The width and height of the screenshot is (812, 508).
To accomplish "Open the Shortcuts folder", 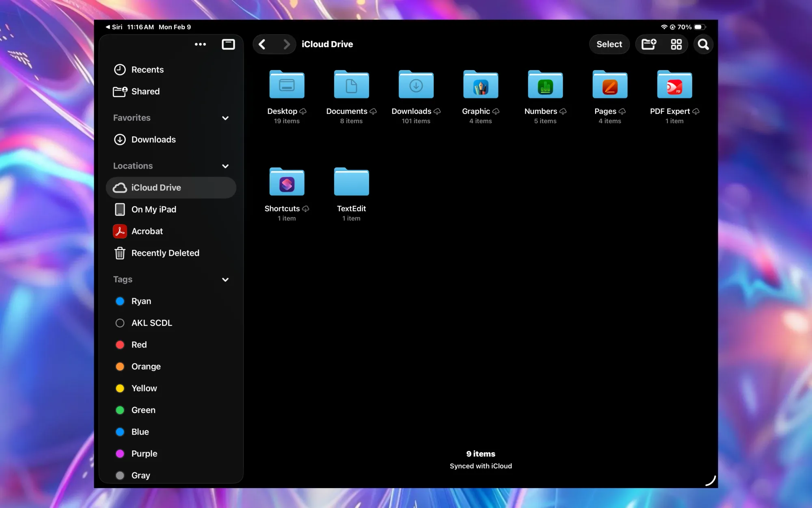I will point(287,182).
